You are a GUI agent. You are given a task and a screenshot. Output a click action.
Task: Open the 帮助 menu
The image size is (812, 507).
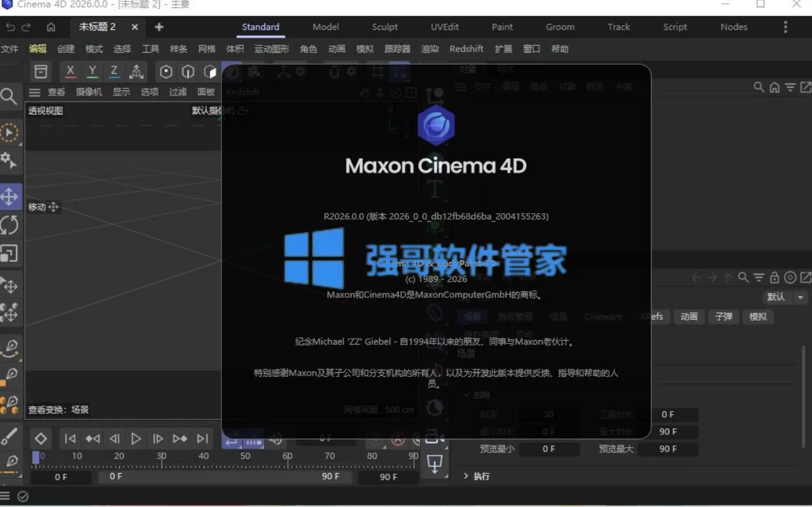(x=559, y=49)
